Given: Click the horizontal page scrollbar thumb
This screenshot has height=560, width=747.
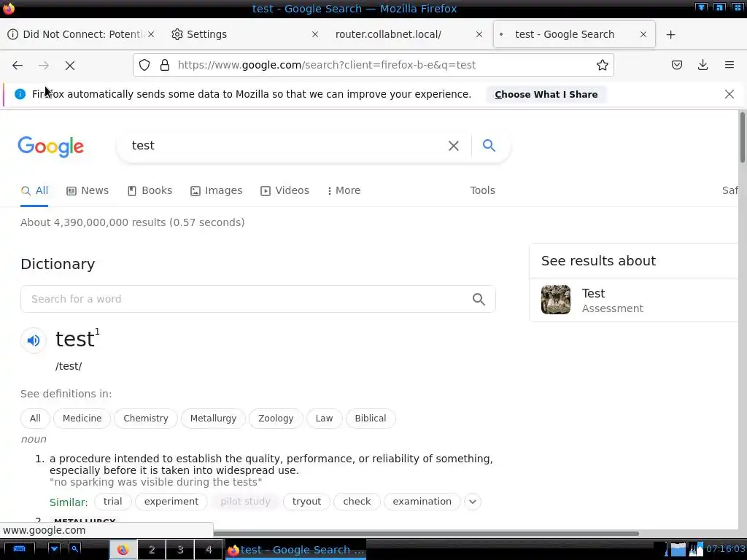Looking at the screenshot, I should [x=426, y=534].
